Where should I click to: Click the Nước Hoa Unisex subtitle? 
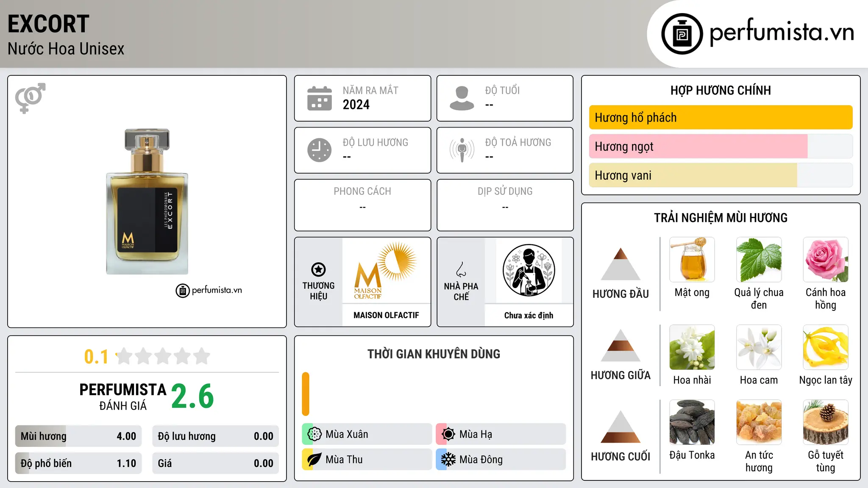[66, 49]
